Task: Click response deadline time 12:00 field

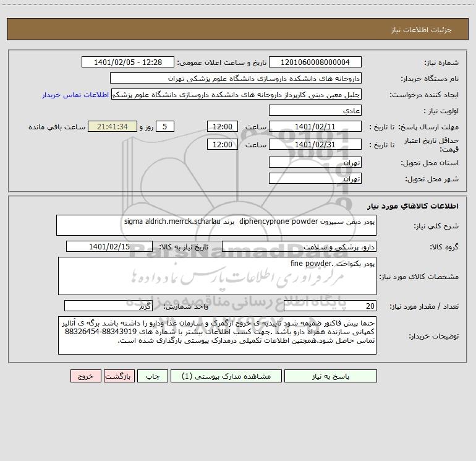Action: click(x=222, y=126)
